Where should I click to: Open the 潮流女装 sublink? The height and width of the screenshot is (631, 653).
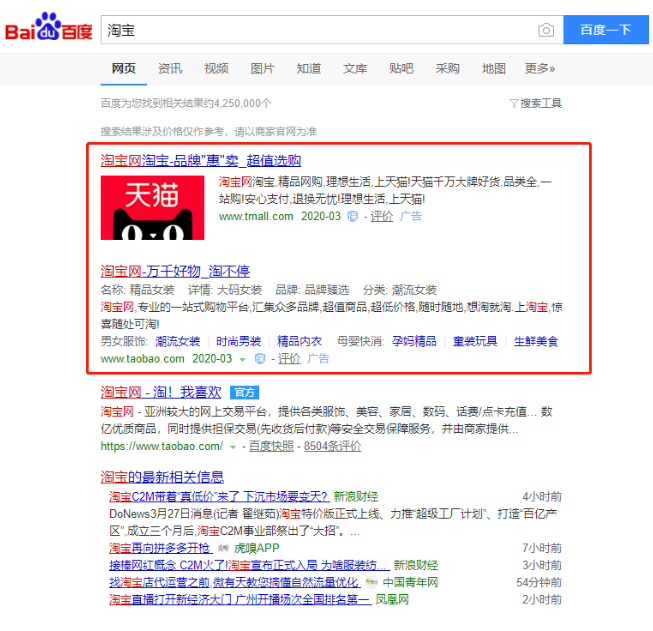point(177,342)
